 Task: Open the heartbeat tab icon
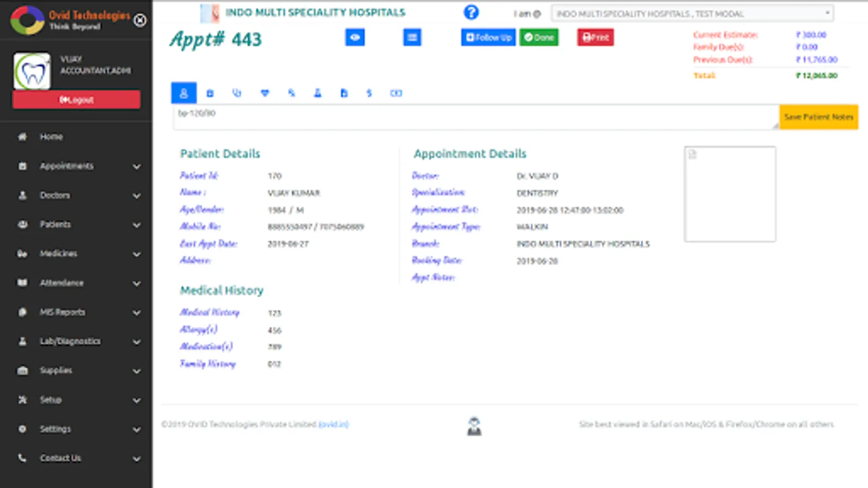(265, 93)
